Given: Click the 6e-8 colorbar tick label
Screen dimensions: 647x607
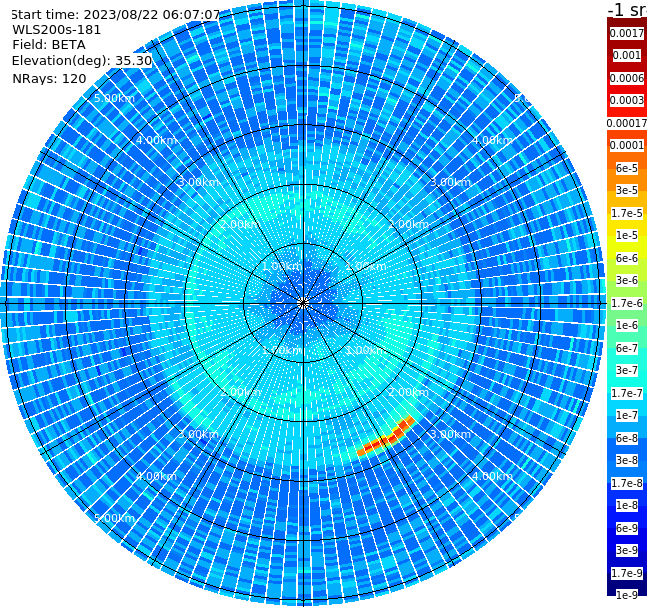Looking at the screenshot, I should [x=627, y=438].
